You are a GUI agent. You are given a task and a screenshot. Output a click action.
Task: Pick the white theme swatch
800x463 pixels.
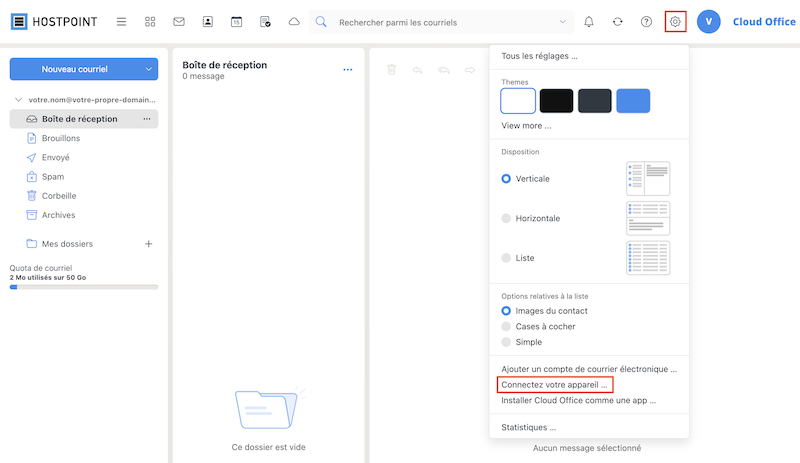pyautogui.click(x=518, y=101)
